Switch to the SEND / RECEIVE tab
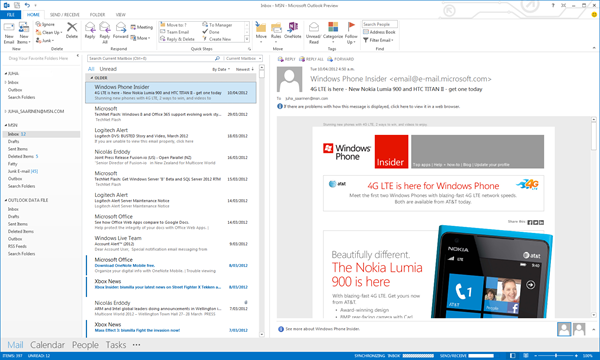Viewport: 600px width, 360px height. click(x=65, y=15)
